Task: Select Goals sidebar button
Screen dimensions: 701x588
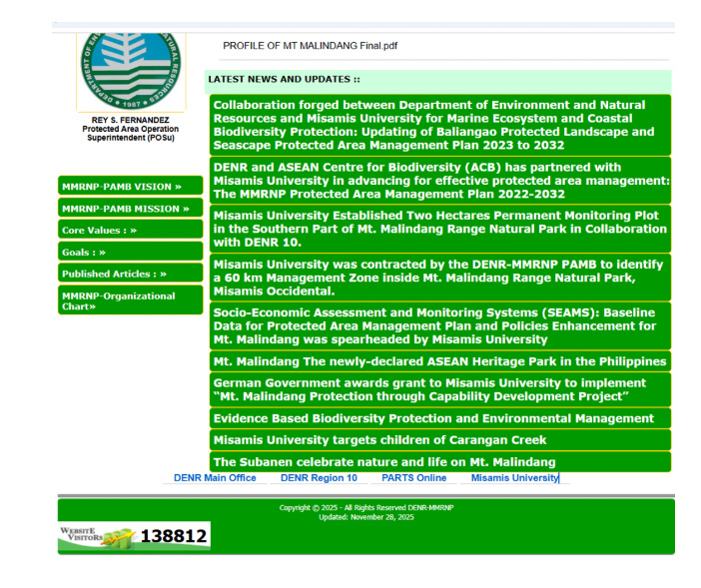Action: click(x=130, y=252)
